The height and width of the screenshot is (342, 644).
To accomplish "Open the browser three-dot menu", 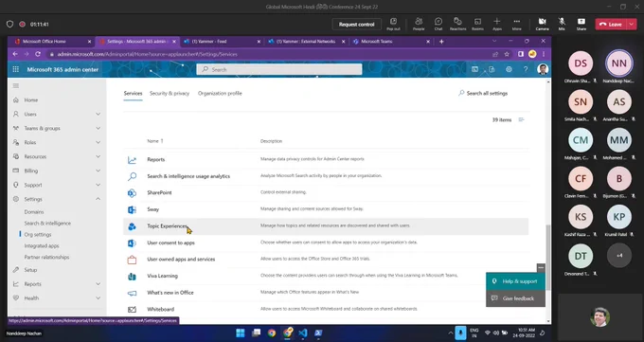I will tap(544, 54).
